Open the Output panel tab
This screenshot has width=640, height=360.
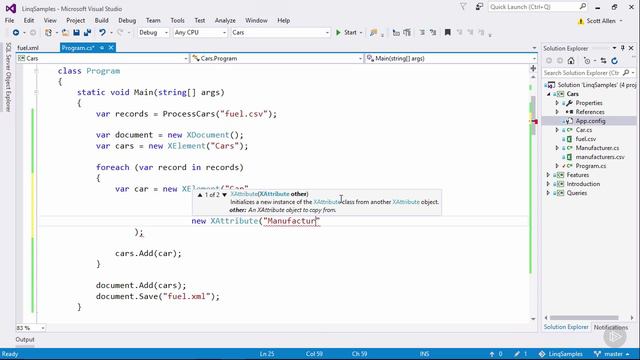pos(25,340)
